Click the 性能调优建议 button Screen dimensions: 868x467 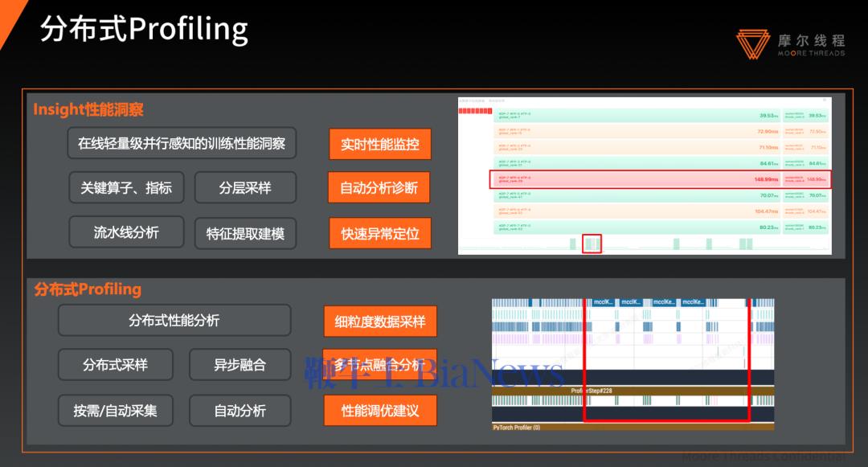pos(380,411)
